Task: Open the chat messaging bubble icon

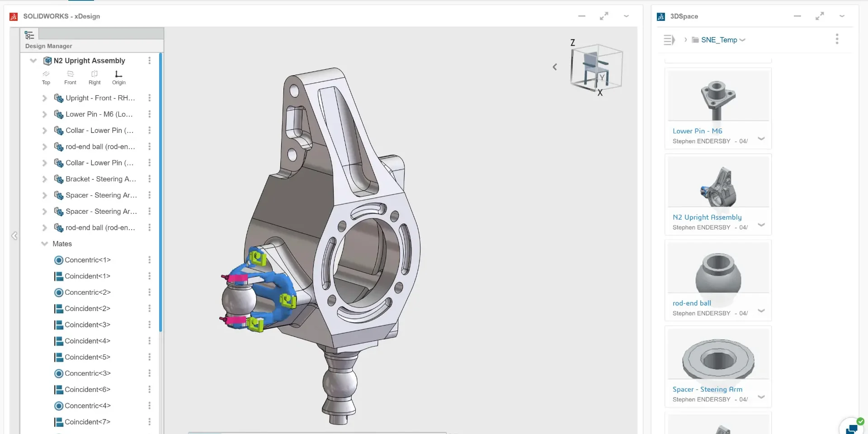Action: (x=852, y=428)
